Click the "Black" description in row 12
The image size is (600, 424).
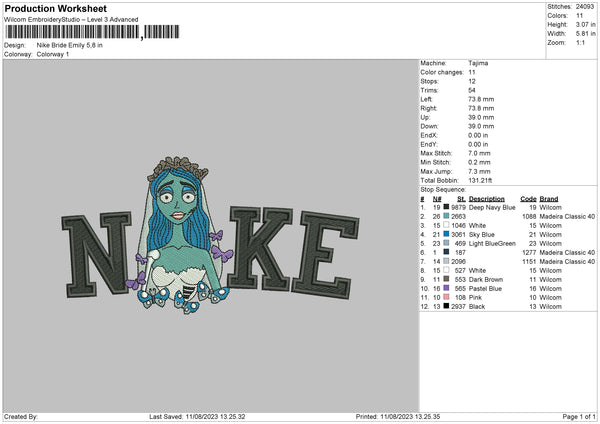477,307
